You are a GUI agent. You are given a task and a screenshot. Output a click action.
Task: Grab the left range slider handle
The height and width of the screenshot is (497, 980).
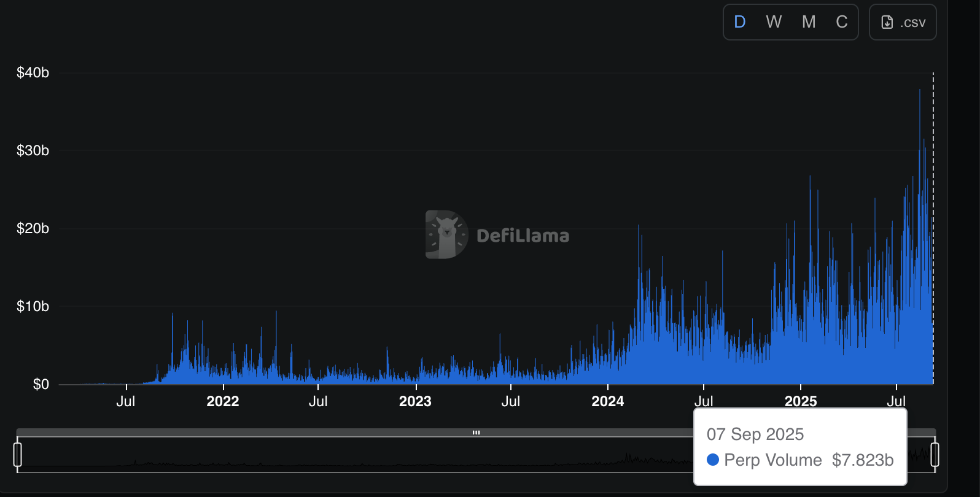[x=18, y=455]
